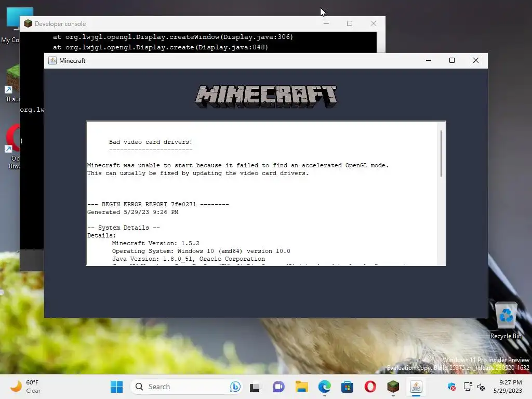
Task: Open the Windows Start menu
Action: [116, 387]
